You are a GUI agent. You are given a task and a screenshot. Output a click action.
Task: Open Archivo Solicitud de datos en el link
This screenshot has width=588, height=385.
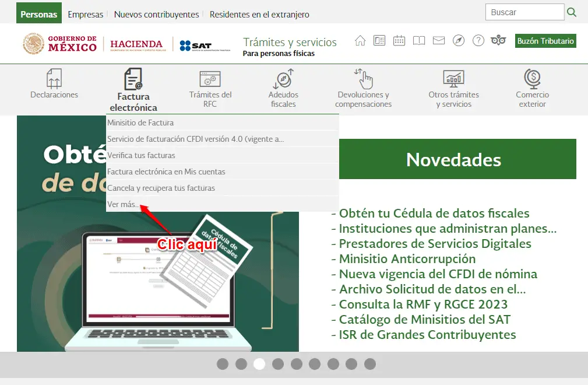[432, 289]
